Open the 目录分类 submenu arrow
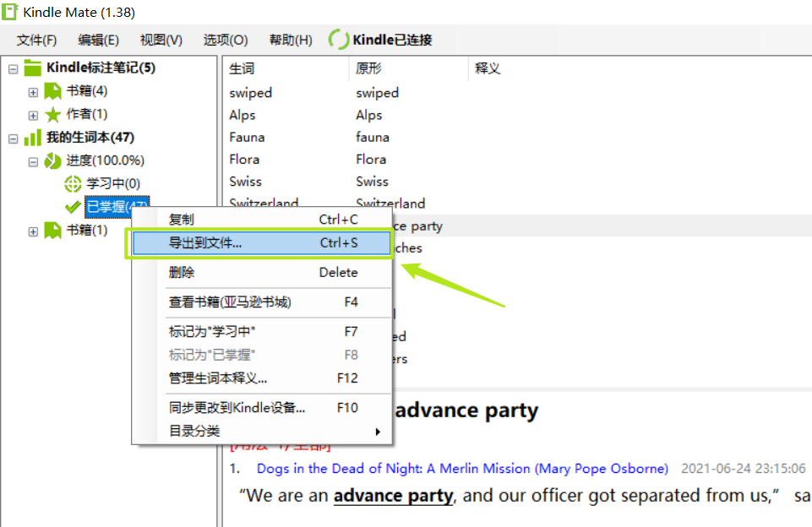 click(x=378, y=432)
